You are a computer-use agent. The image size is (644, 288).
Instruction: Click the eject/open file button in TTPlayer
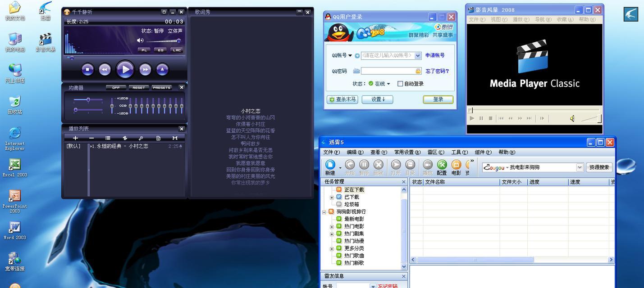tap(162, 69)
